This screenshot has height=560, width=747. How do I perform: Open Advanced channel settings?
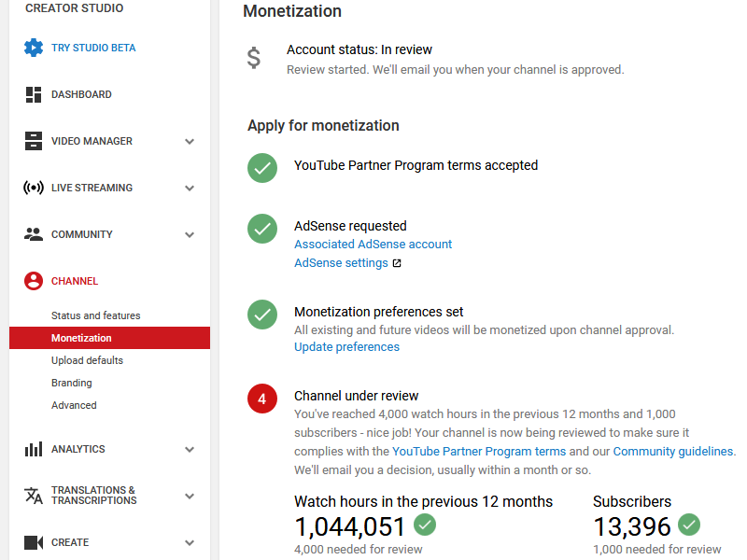pyautogui.click(x=74, y=405)
